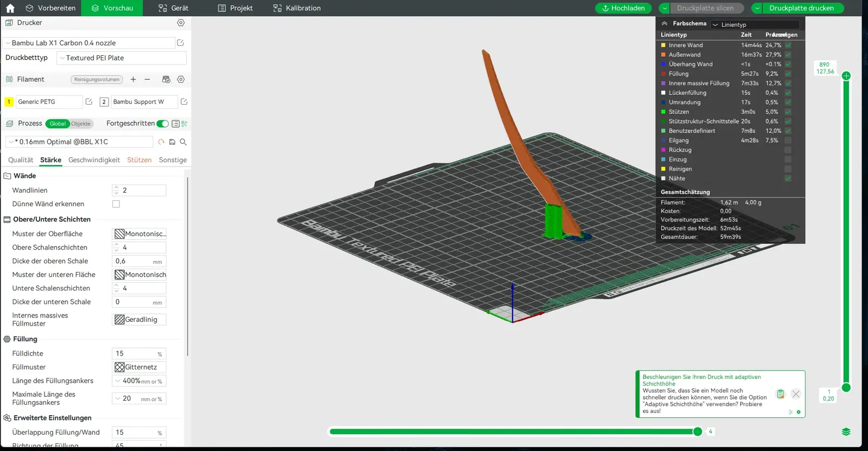This screenshot has height=451, width=868.
Task: Click the Home icon in top bar
Action: click(10, 8)
